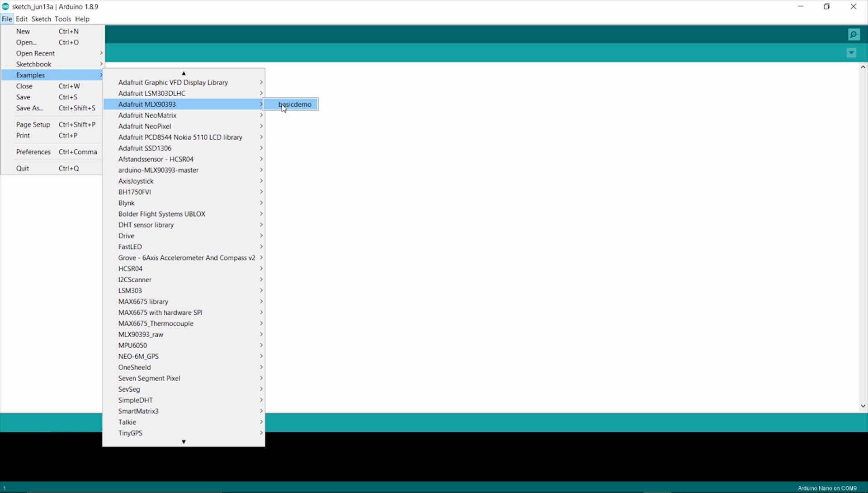Open MAX6675_Thermocouple submenu

pyautogui.click(x=184, y=323)
